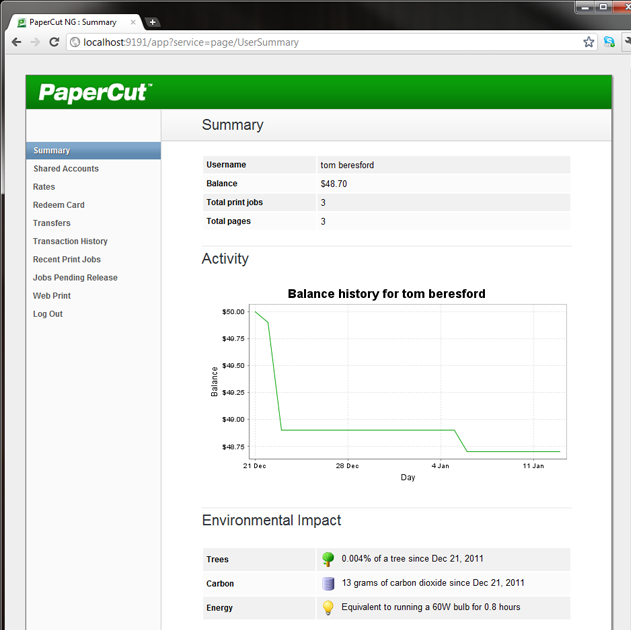Viewport: 631px width, 630px height.
Task: Click the Activity heading
Action: [225, 259]
